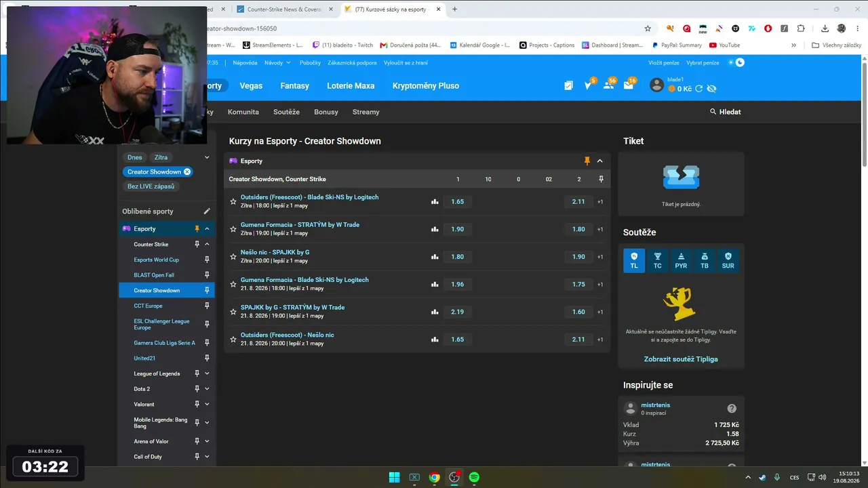Expand the Valorant section

(x=207, y=405)
